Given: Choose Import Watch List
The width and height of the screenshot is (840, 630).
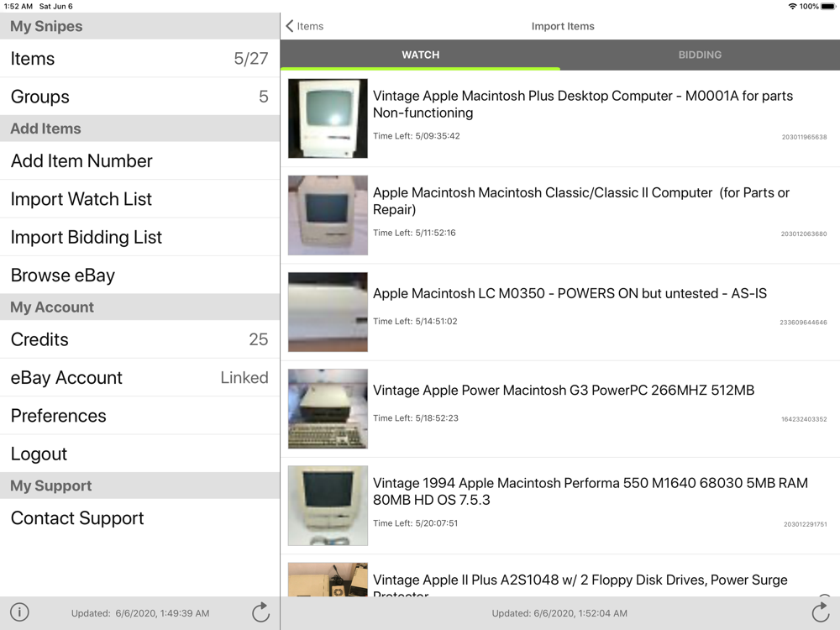Looking at the screenshot, I should (x=139, y=199).
